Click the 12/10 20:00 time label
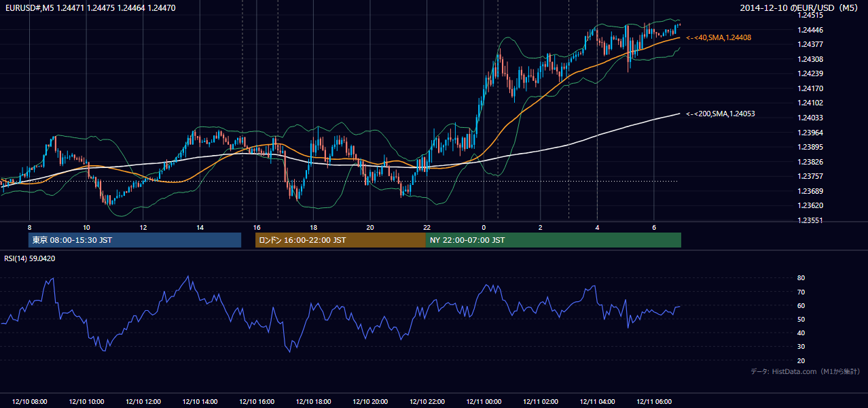The width and height of the screenshot is (868, 408). click(370, 402)
